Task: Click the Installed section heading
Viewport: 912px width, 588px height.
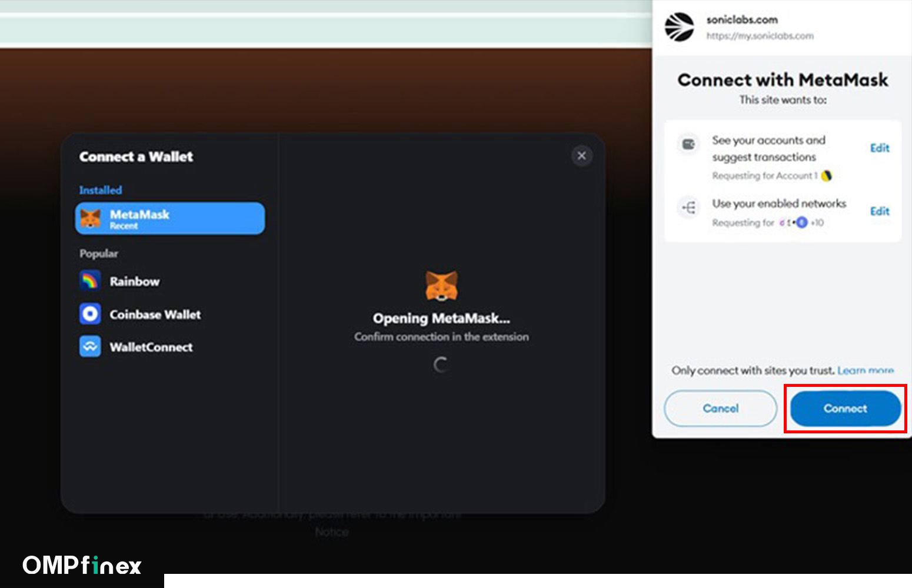Action: pos(101,190)
